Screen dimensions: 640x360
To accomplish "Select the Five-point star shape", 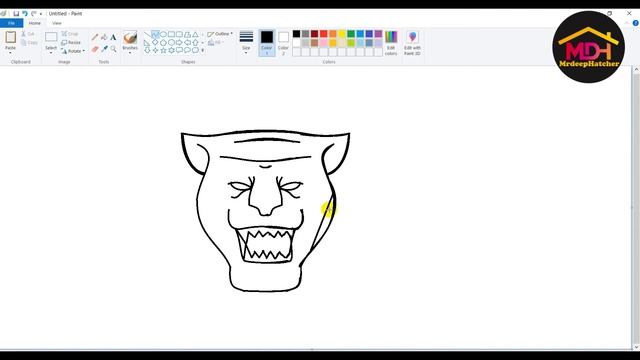I will coord(163,50).
